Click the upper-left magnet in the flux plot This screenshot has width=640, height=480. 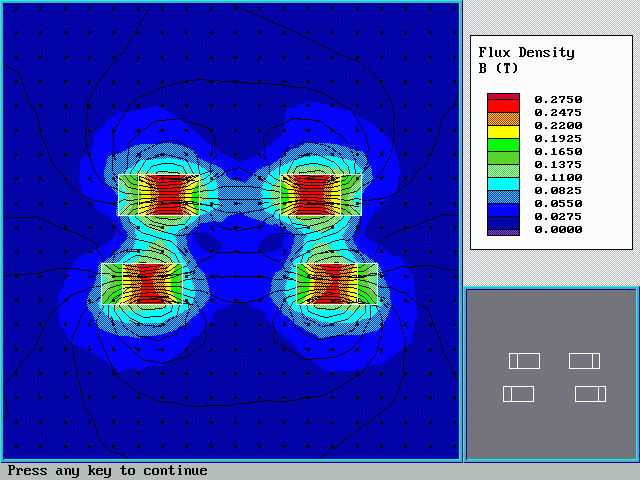(x=159, y=195)
